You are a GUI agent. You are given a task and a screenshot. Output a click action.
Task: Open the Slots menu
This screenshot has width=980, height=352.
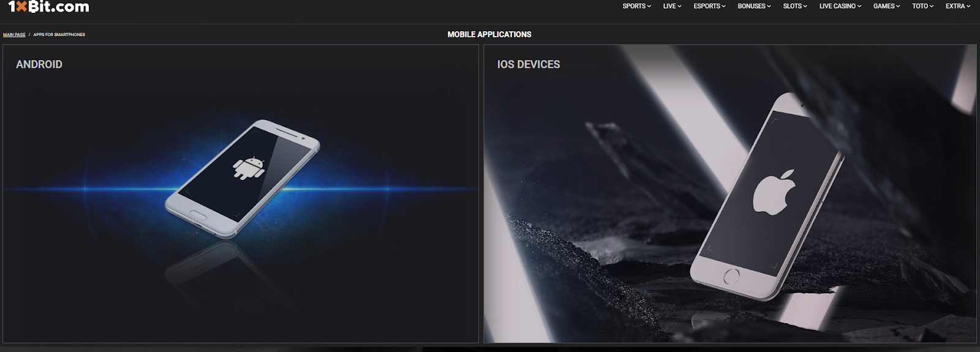pos(795,6)
